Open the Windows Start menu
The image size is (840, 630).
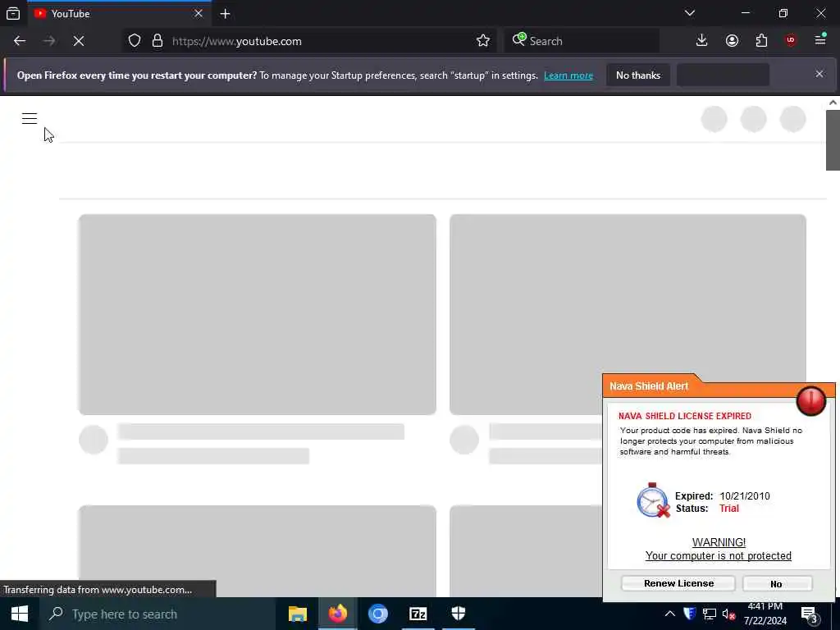pyautogui.click(x=20, y=614)
